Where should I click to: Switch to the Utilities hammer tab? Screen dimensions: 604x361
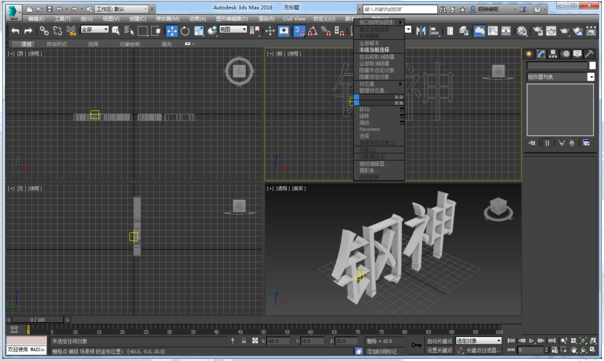[589, 54]
